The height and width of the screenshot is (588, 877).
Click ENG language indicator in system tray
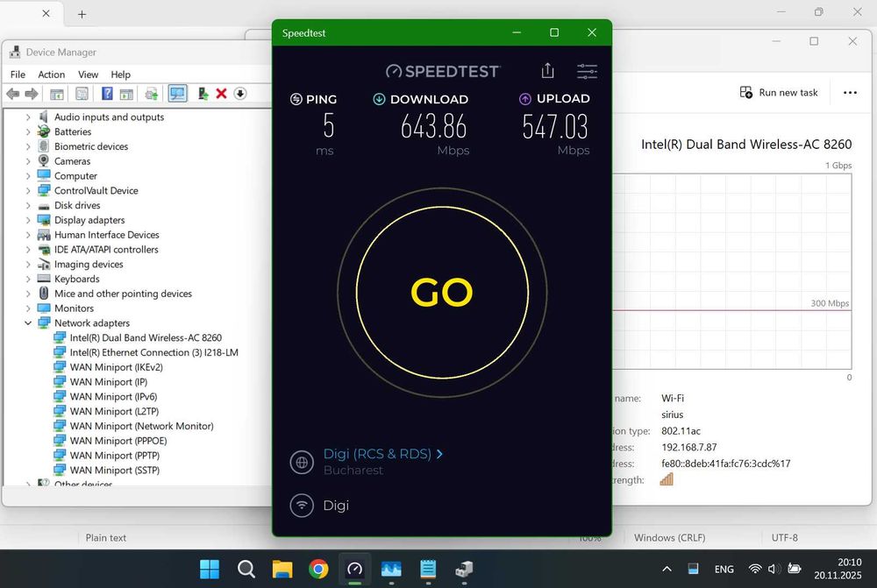click(724, 569)
